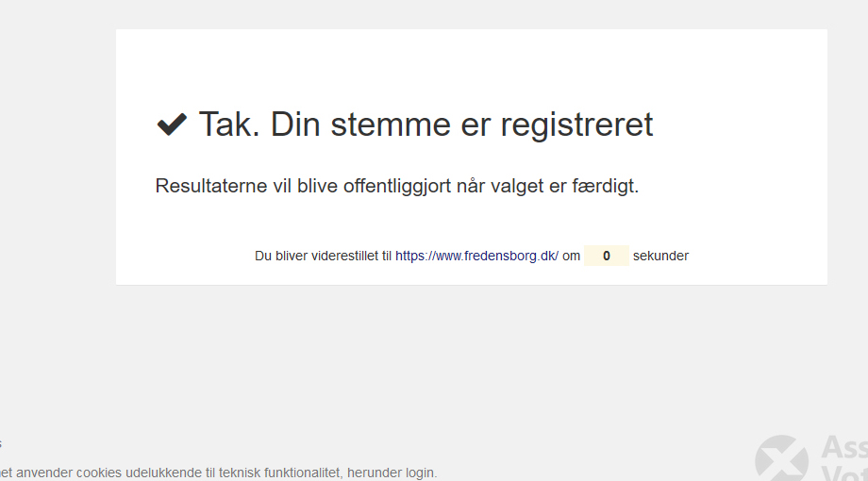The height and width of the screenshot is (481, 868).
Task: Click the word 'om' before the countdown
Action: coord(571,256)
